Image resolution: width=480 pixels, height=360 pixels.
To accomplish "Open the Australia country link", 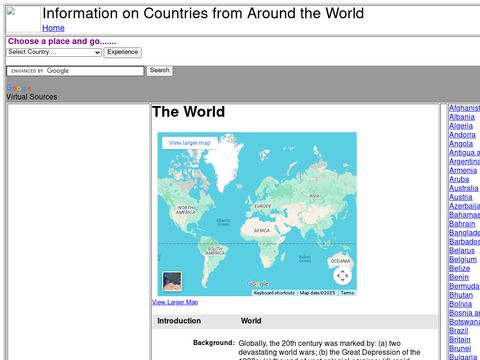I will (x=463, y=188).
